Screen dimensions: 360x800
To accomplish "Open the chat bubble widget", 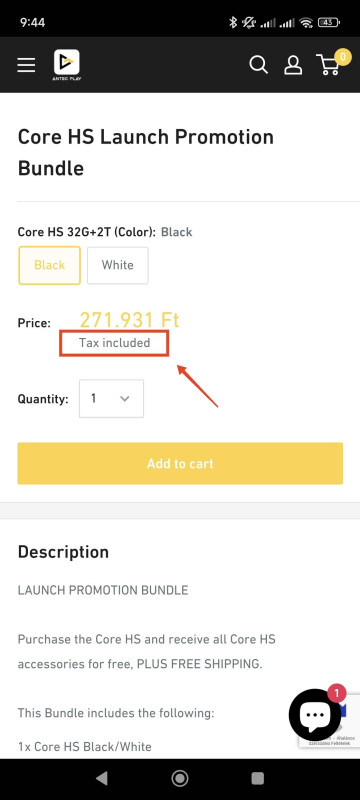I will pos(315,714).
